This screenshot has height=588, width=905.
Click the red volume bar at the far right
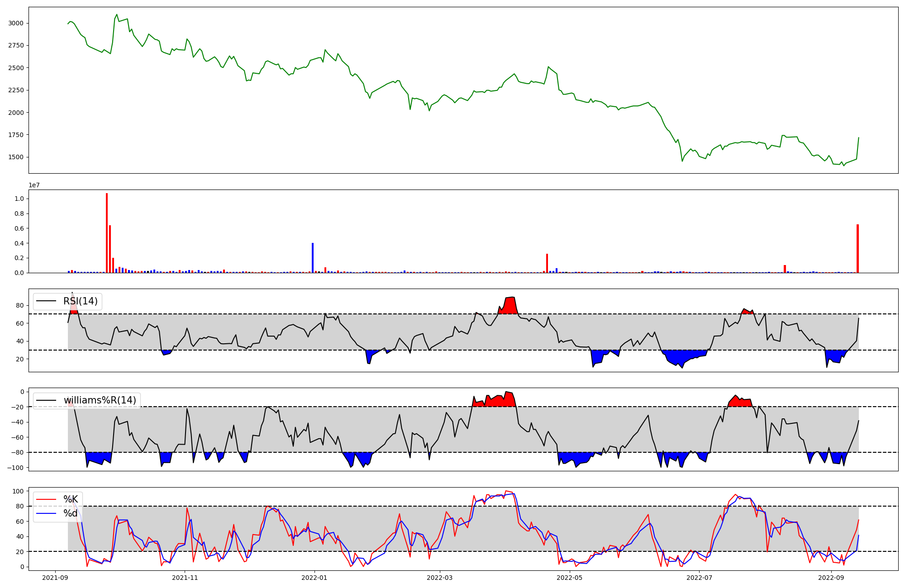click(857, 249)
